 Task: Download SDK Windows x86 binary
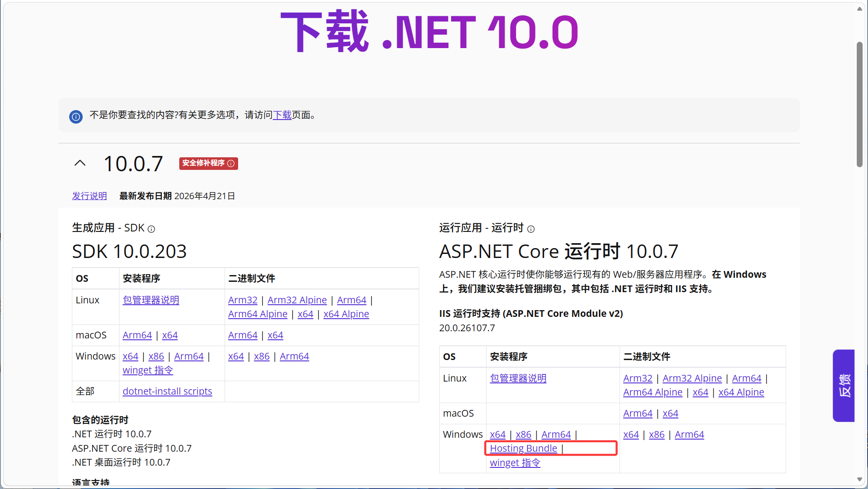tap(262, 356)
